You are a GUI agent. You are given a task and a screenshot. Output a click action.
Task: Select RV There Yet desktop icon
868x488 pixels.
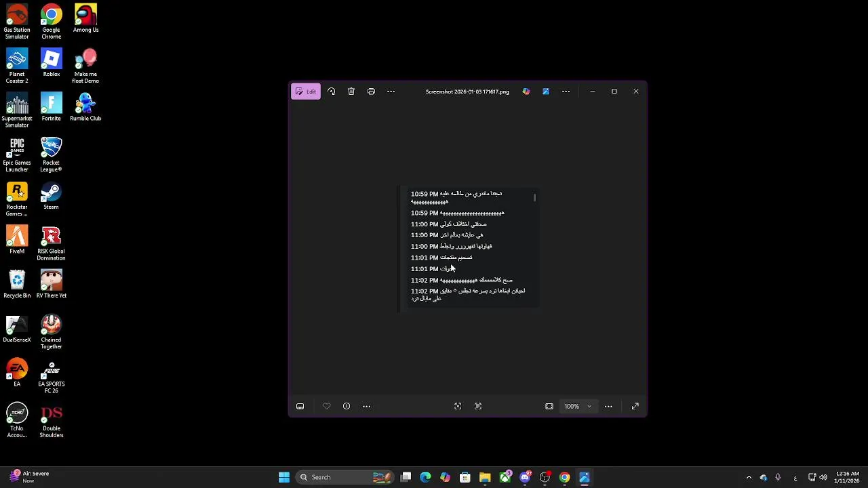coord(52,284)
